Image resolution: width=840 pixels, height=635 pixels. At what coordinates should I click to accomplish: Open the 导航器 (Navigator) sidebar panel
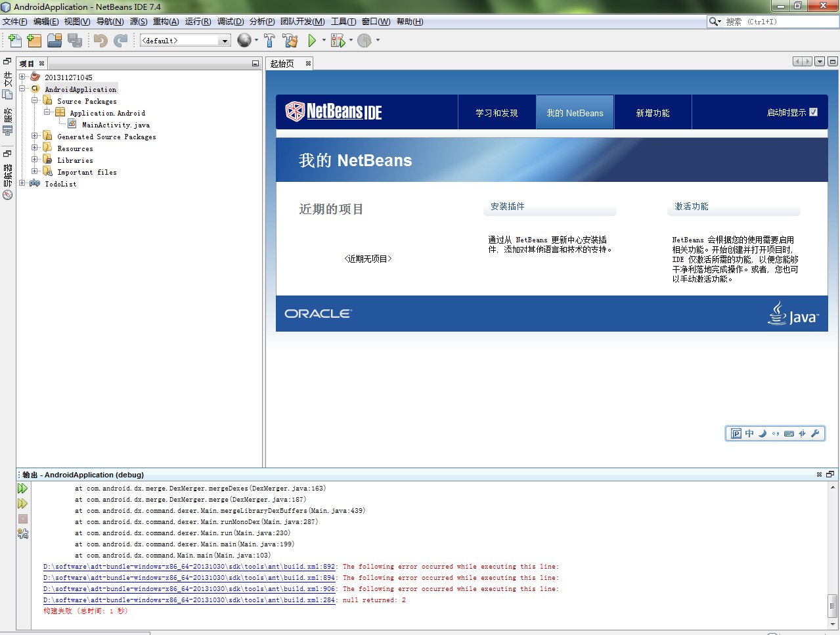pos(8,181)
